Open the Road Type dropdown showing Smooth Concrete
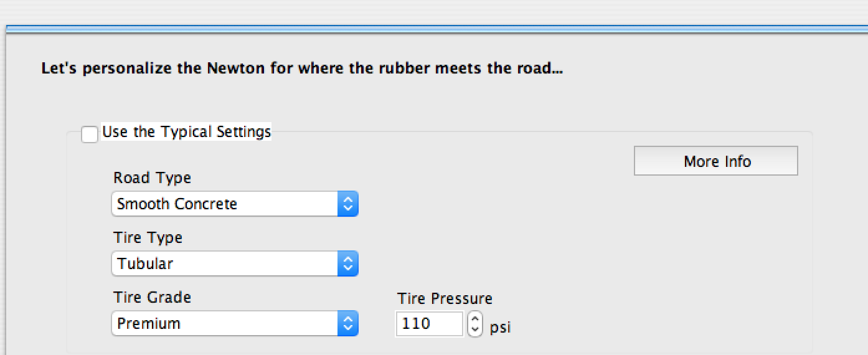Image resolution: width=868 pixels, height=355 pixels. [225, 204]
